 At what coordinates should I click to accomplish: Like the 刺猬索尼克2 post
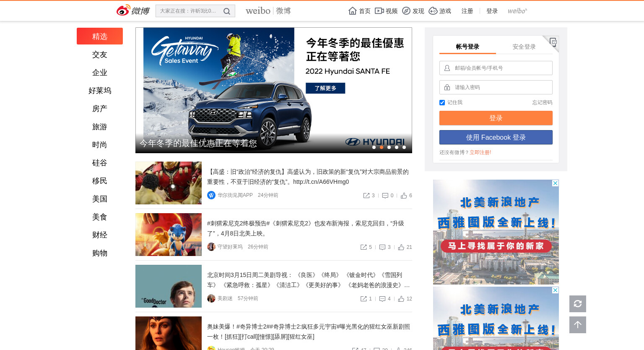(x=401, y=247)
